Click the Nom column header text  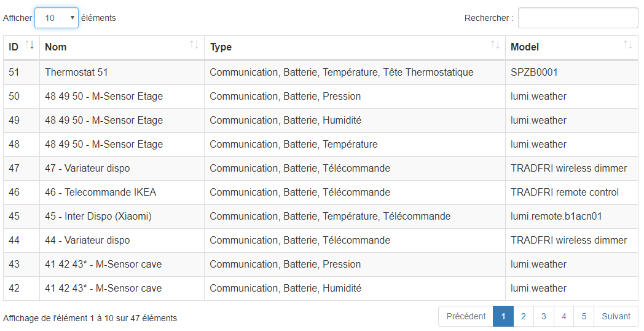pyautogui.click(x=56, y=47)
